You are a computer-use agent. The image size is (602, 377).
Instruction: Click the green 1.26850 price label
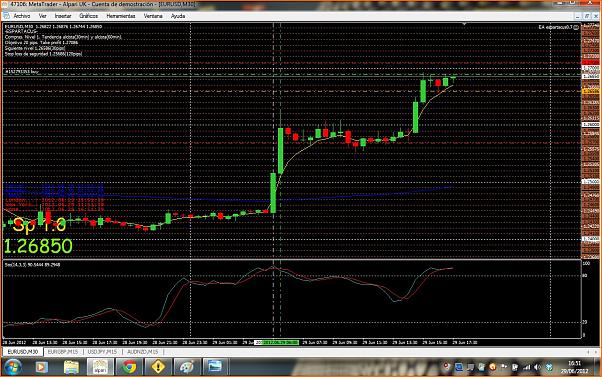[38, 246]
